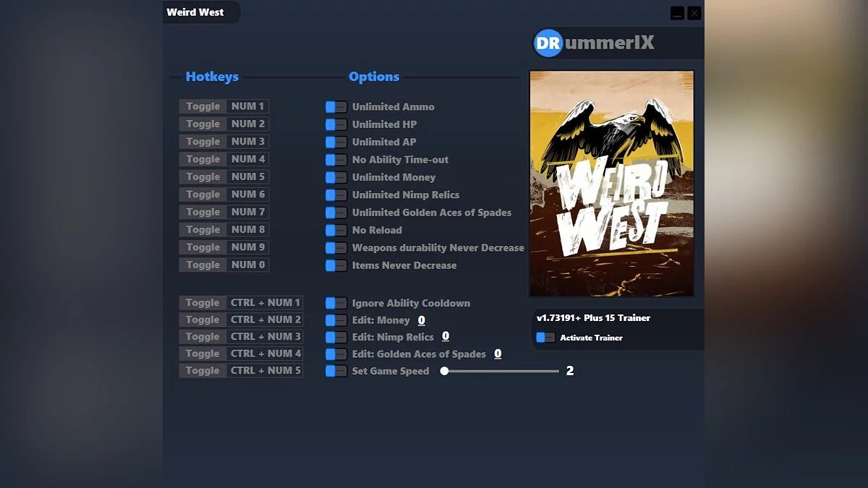Click the Weird West window title
The image size is (868, 488).
[195, 12]
